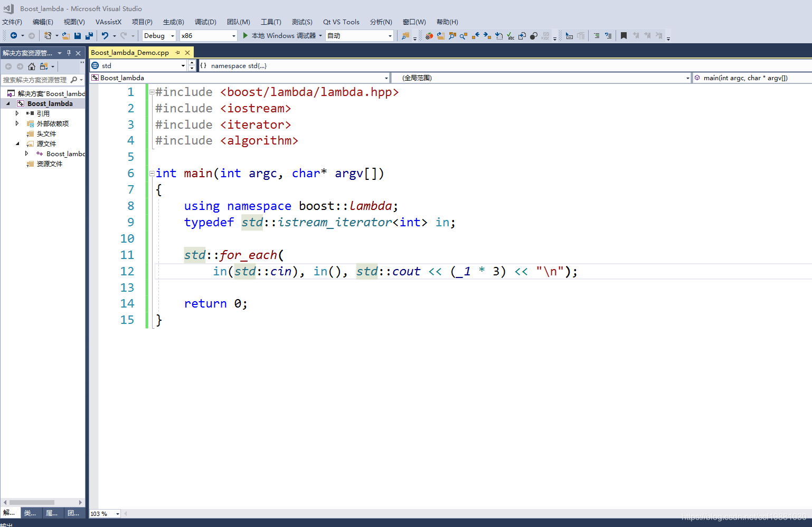Image resolution: width=812 pixels, height=527 pixels.
Task: Switch to the 属... properties tab
Action: [52, 513]
